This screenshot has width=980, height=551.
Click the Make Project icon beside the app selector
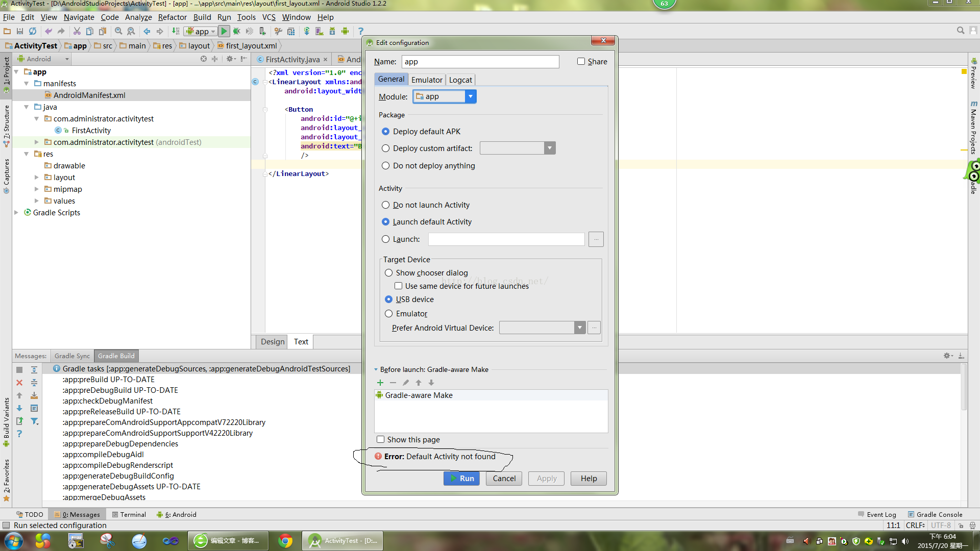[x=176, y=31]
